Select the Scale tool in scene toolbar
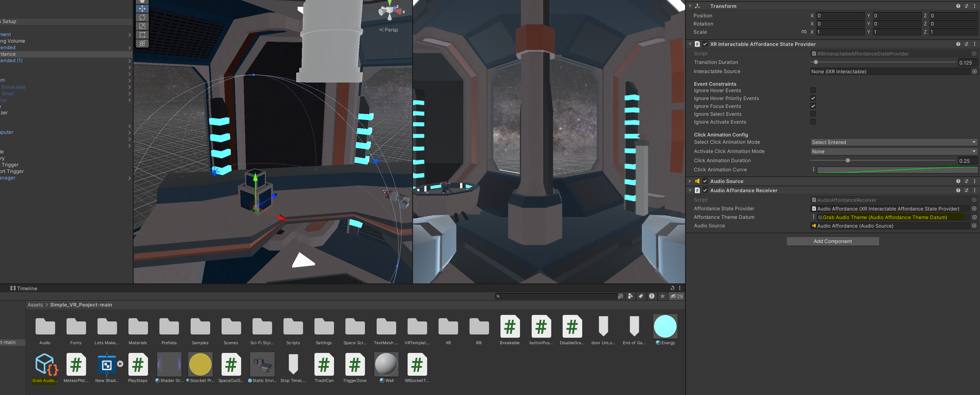Screen dimensions: 980x395 pos(142,26)
